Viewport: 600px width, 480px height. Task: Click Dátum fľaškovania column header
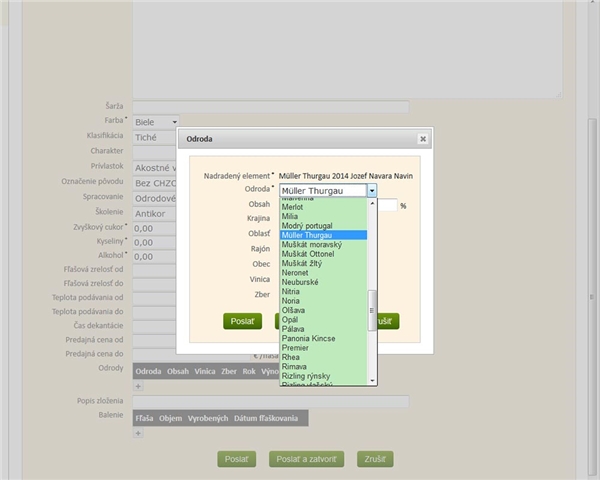(266, 418)
